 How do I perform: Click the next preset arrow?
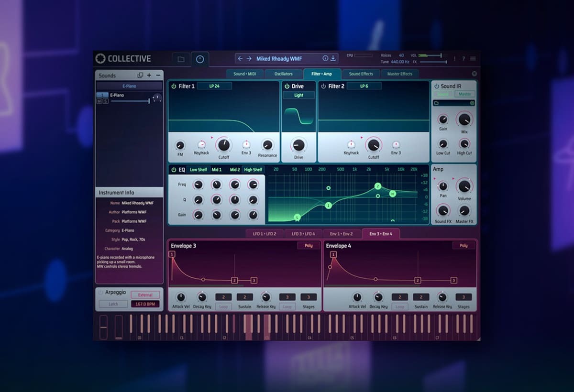coord(249,59)
